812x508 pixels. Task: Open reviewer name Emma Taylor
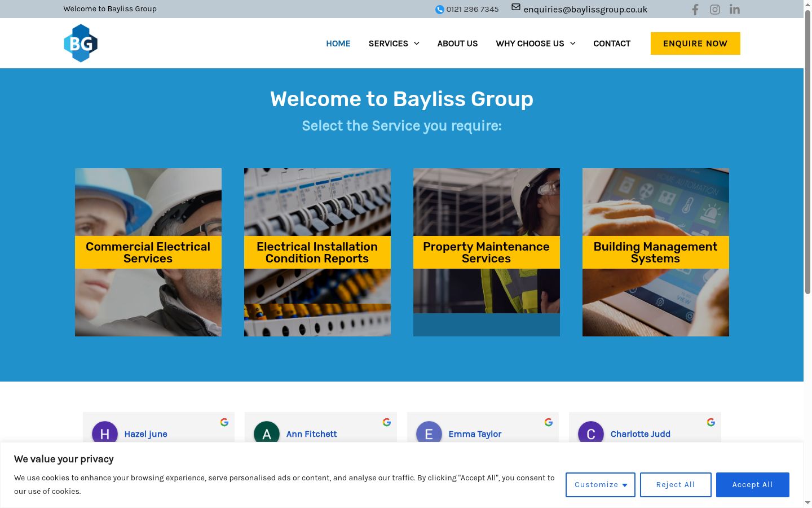pyautogui.click(x=475, y=434)
